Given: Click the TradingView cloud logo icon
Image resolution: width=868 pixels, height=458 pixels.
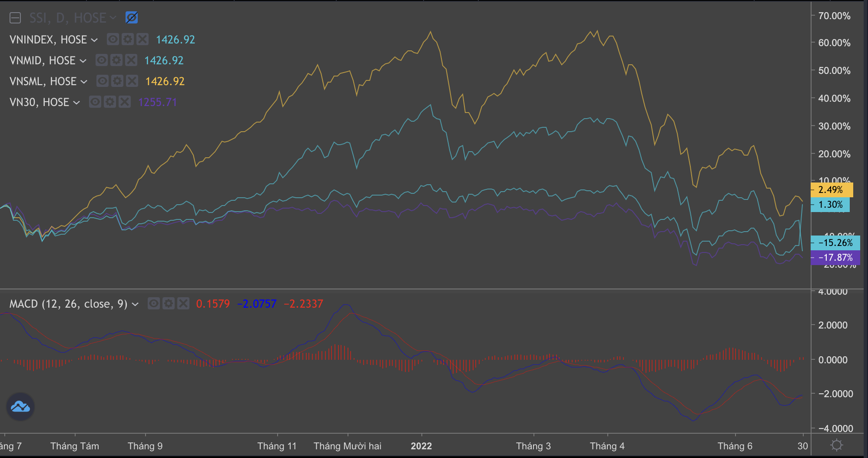Looking at the screenshot, I should pos(20,407).
